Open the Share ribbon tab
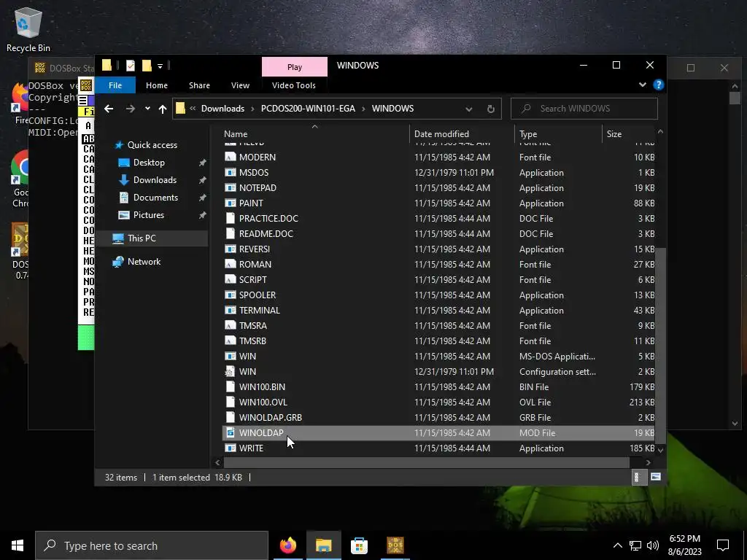 [x=199, y=85]
